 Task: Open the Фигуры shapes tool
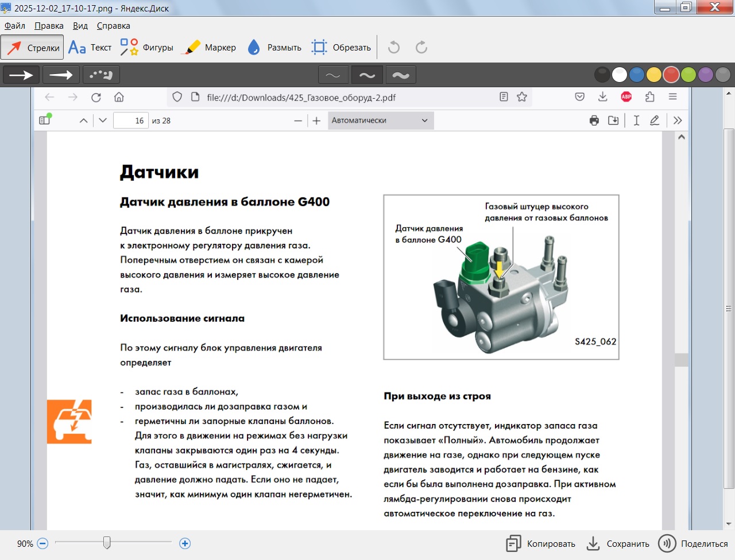click(x=147, y=48)
